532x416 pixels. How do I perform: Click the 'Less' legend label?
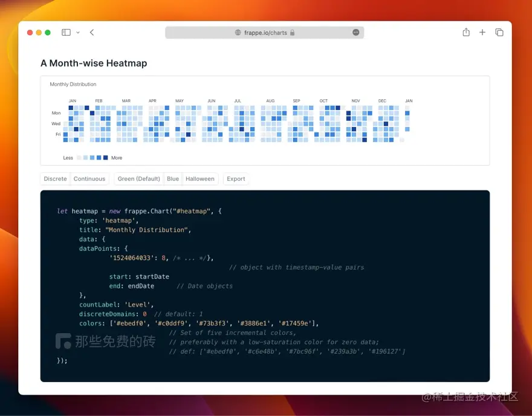pyautogui.click(x=68, y=158)
